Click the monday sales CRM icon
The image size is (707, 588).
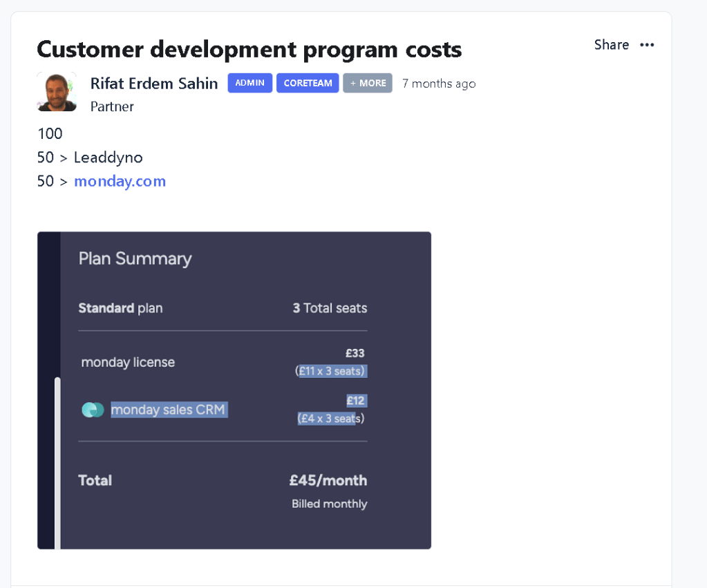(x=93, y=410)
